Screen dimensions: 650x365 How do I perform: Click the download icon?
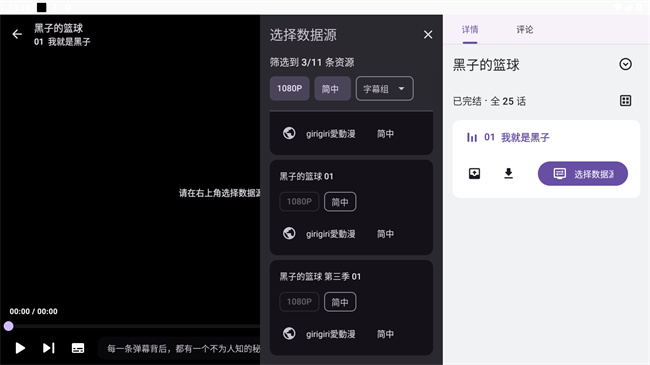point(509,173)
